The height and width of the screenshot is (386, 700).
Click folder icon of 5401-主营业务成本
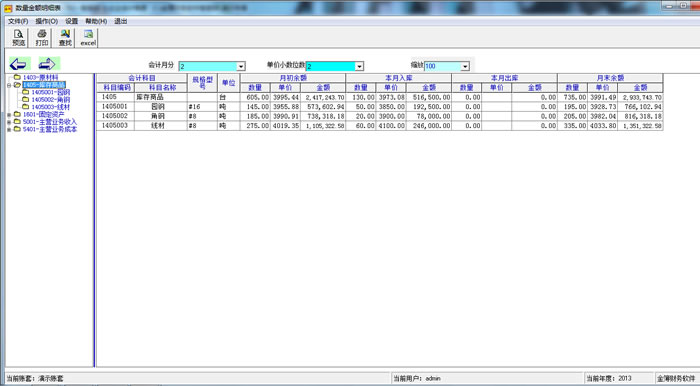pyautogui.click(x=17, y=129)
